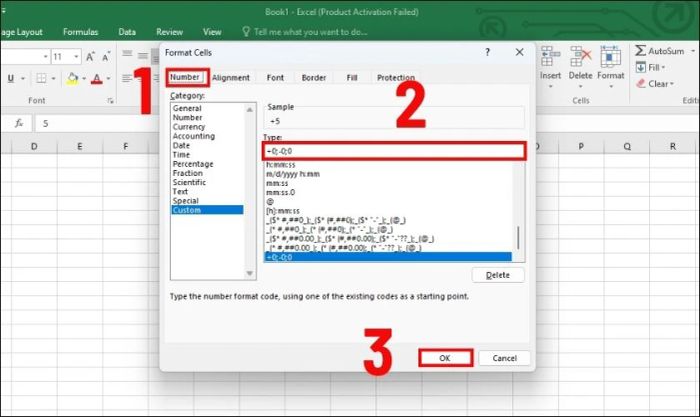Click the Delete cells icon
Screen dimensions: 700x417
click(x=580, y=56)
